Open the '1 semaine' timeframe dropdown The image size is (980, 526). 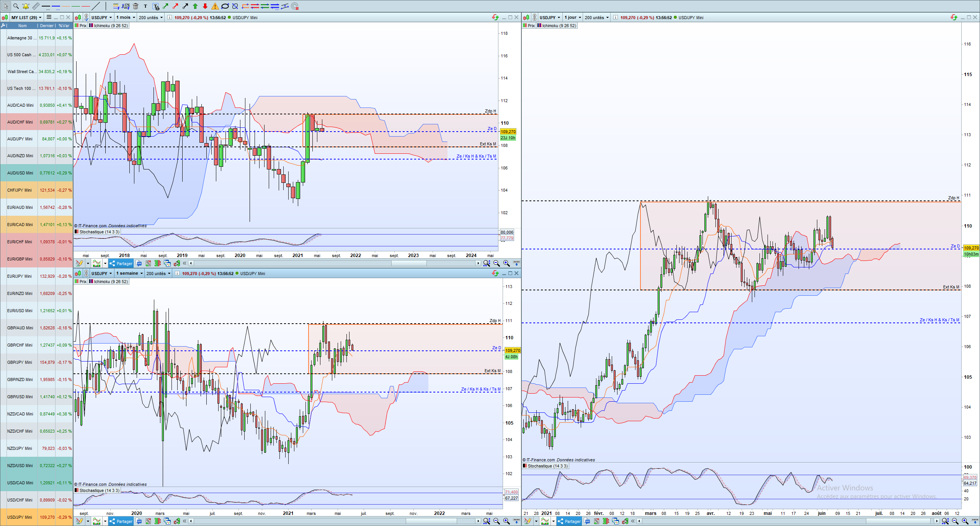(129, 273)
